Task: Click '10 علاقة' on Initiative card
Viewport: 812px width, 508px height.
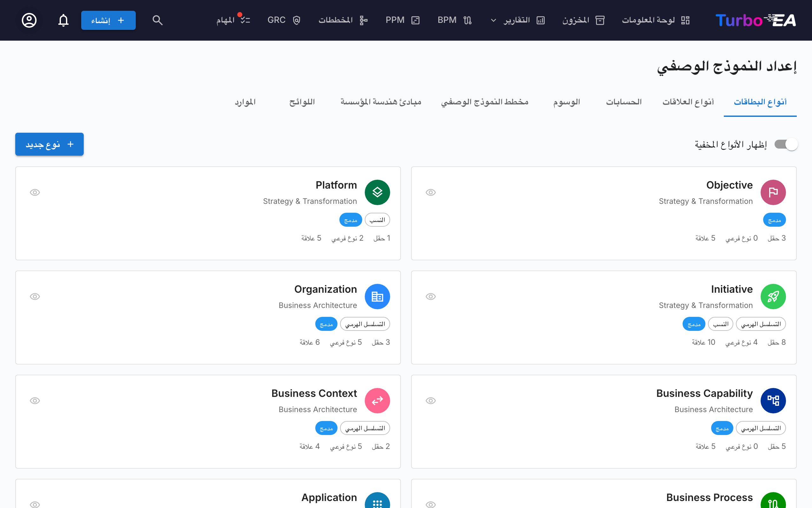Action: pos(703,342)
